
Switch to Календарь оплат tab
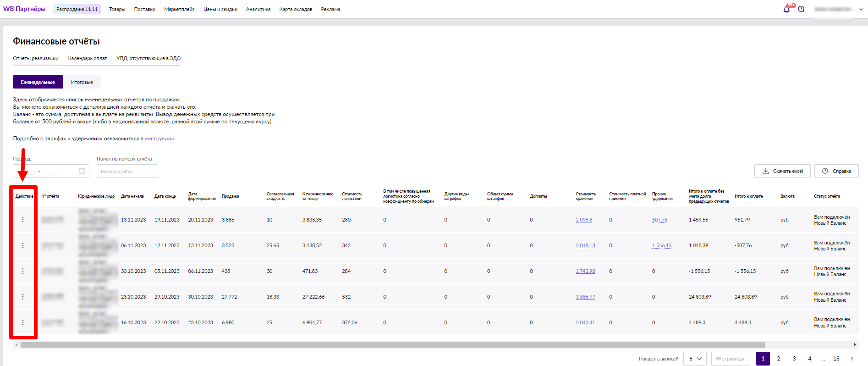point(88,58)
